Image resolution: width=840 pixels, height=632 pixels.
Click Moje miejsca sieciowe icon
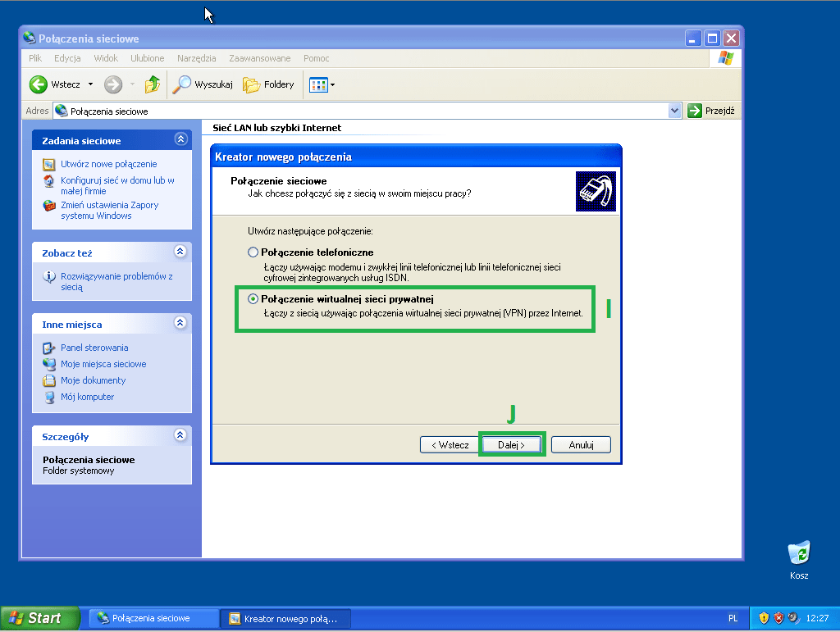[x=48, y=365]
